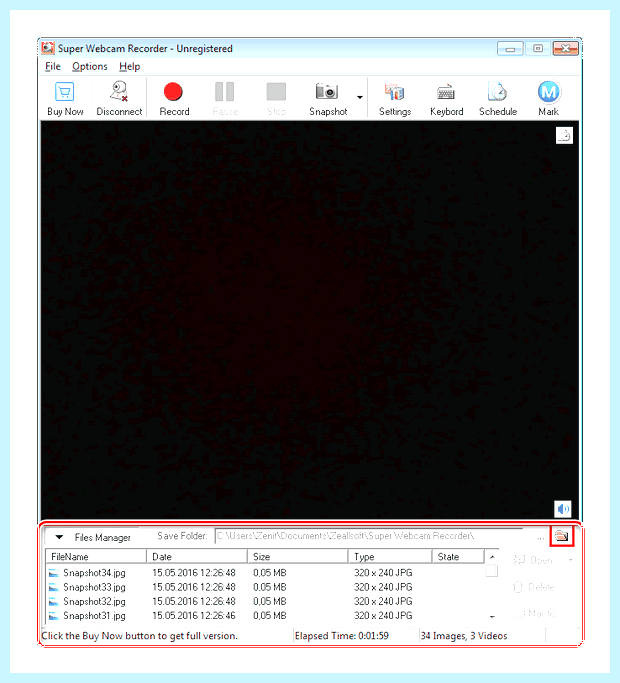
Task: Open the Snapshot dropdown arrow
Action: pyautogui.click(x=359, y=97)
